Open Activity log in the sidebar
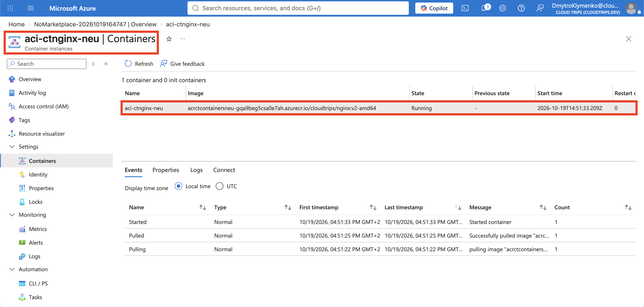Screen dimensions: 644x307 (32, 93)
